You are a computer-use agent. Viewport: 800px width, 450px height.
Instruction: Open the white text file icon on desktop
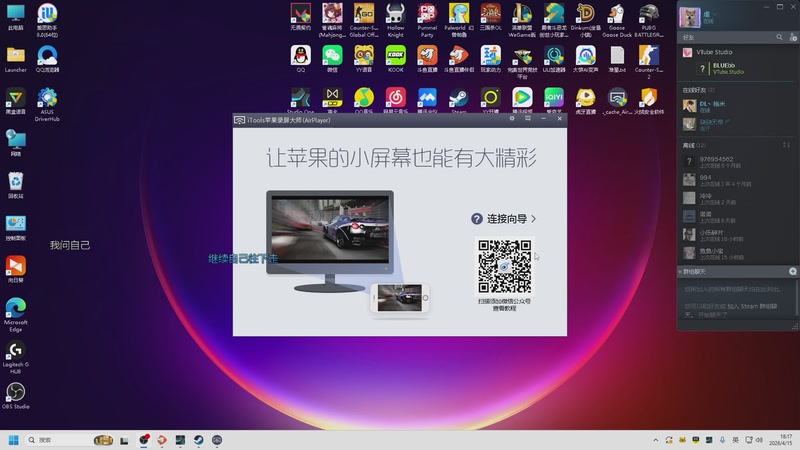pyautogui.click(x=617, y=59)
